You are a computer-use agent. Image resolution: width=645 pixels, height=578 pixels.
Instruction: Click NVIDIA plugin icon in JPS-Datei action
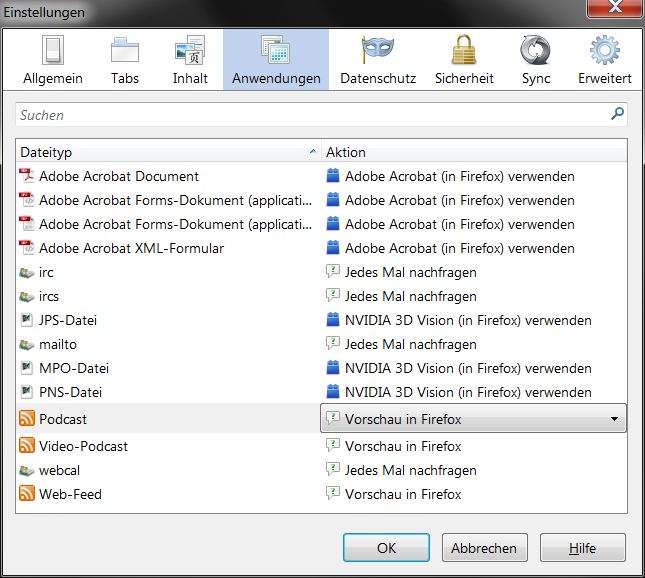coord(333,320)
